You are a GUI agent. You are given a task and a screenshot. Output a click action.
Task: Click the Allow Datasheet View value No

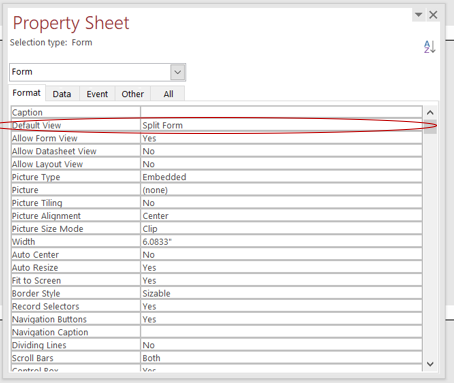click(x=281, y=151)
